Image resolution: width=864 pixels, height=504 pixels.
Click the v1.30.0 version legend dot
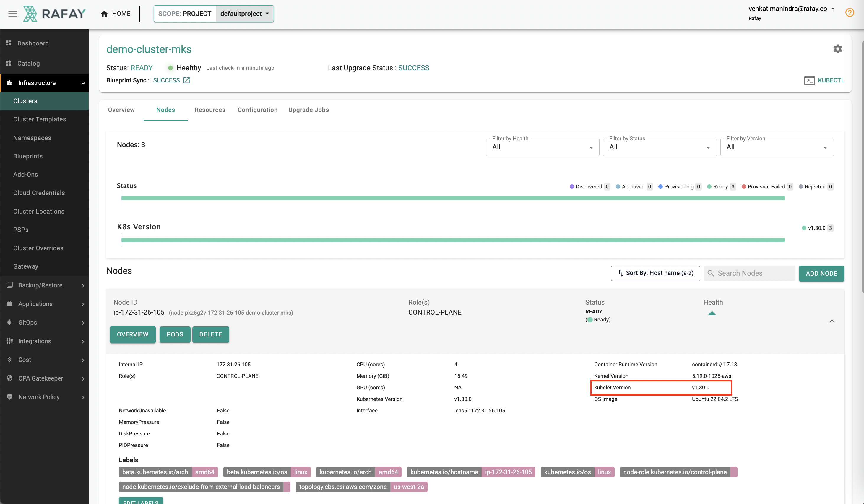tap(804, 228)
